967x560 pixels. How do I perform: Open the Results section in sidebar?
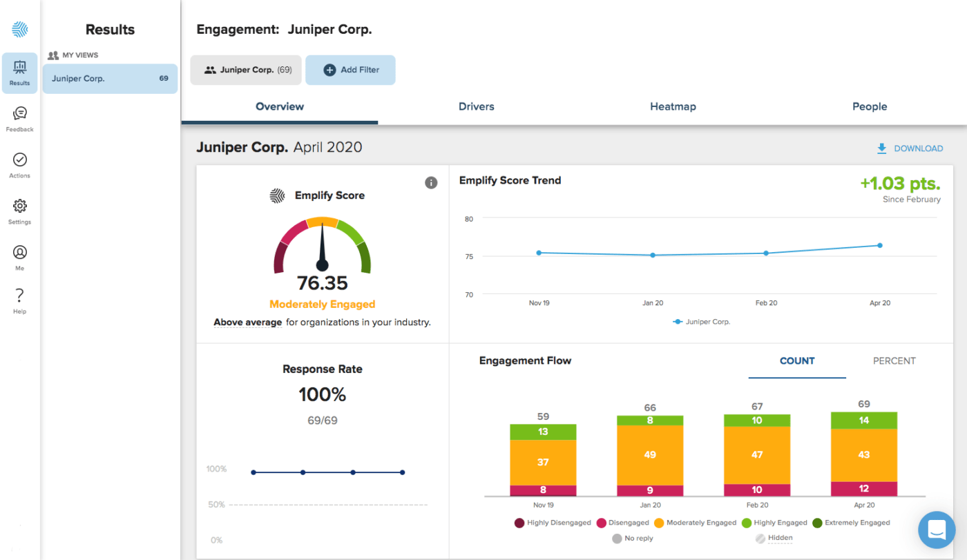pos(20,73)
